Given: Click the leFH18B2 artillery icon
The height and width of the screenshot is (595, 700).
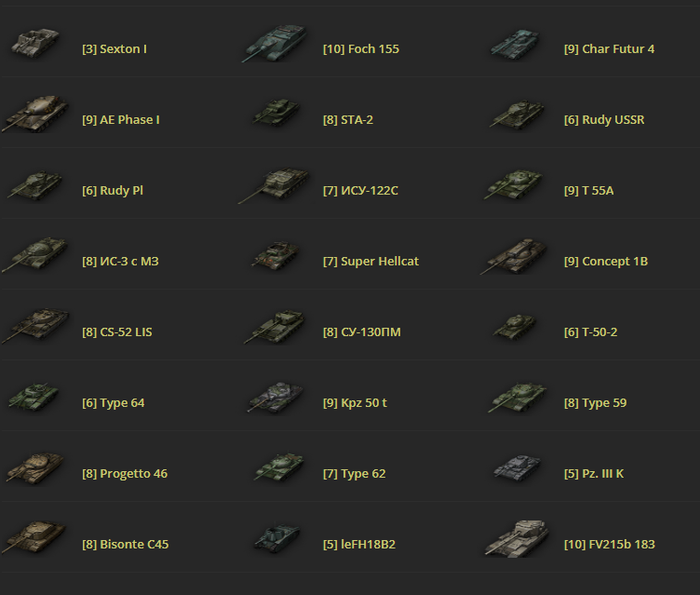Looking at the screenshot, I should click(x=276, y=539).
